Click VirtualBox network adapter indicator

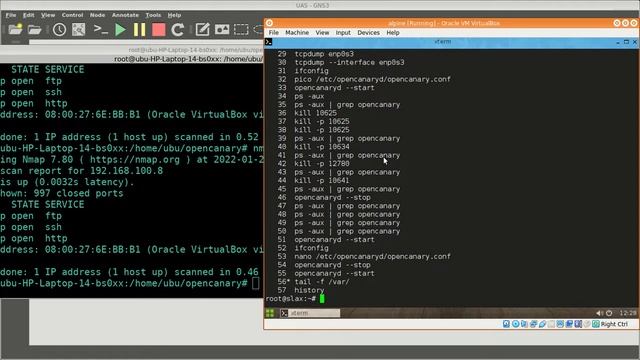click(x=533, y=324)
